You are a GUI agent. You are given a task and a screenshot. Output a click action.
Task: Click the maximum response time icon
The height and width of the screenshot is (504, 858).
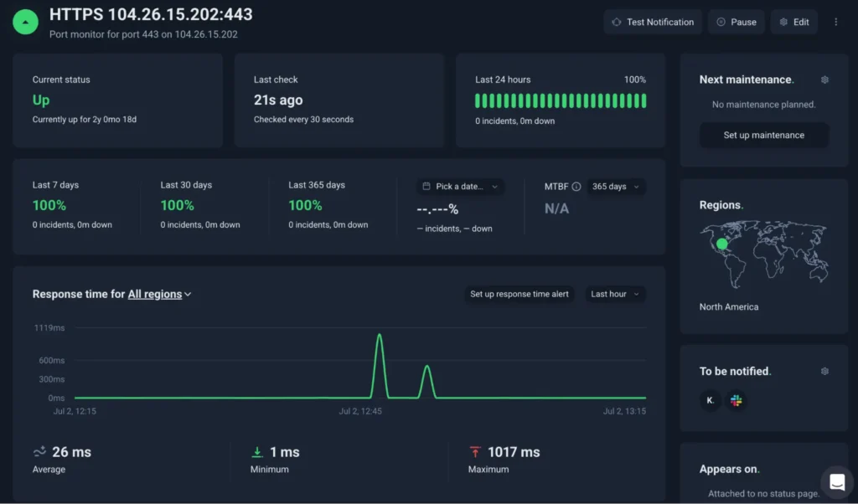pos(475,451)
